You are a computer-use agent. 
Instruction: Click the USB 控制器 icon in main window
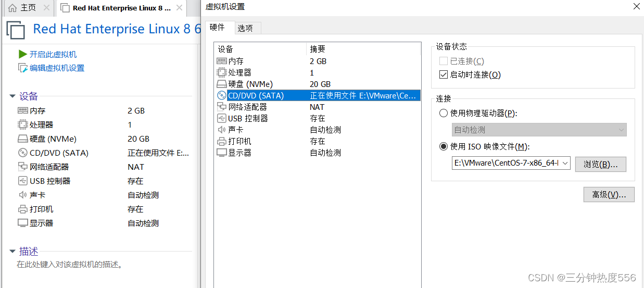pos(22,181)
